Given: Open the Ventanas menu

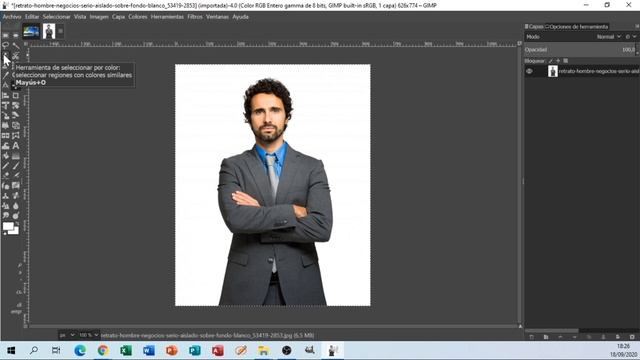Looking at the screenshot, I should [217, 17].
